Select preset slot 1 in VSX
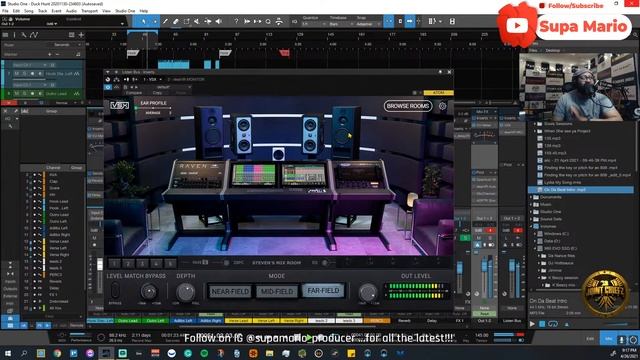The height and width of the screenshot is (360, 640). coord(115,263)
